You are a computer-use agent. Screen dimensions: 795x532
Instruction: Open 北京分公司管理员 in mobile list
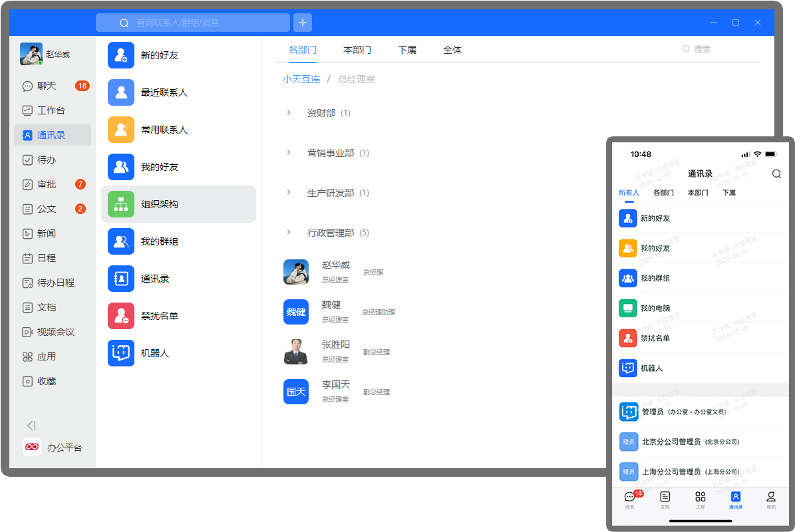click(700, 442)
